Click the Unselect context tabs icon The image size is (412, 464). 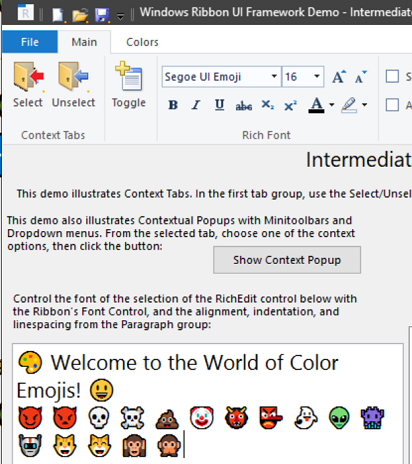(x=73, y=76)
